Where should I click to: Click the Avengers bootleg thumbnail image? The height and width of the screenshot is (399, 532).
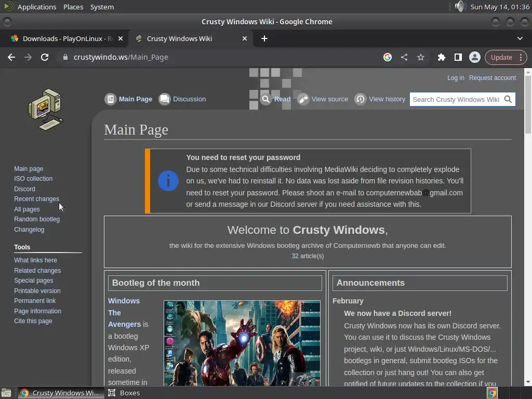(242, 343)
